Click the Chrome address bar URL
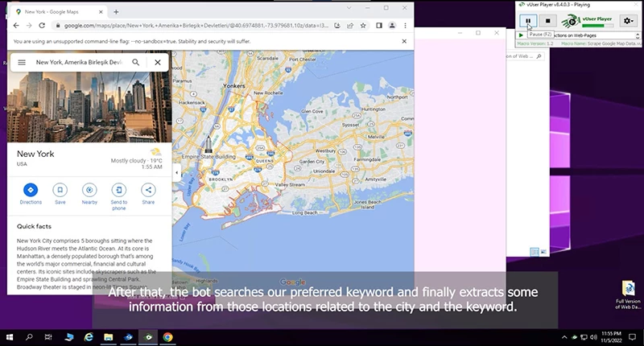This screenshot has width=644, height=346. (x=196, y=26)
